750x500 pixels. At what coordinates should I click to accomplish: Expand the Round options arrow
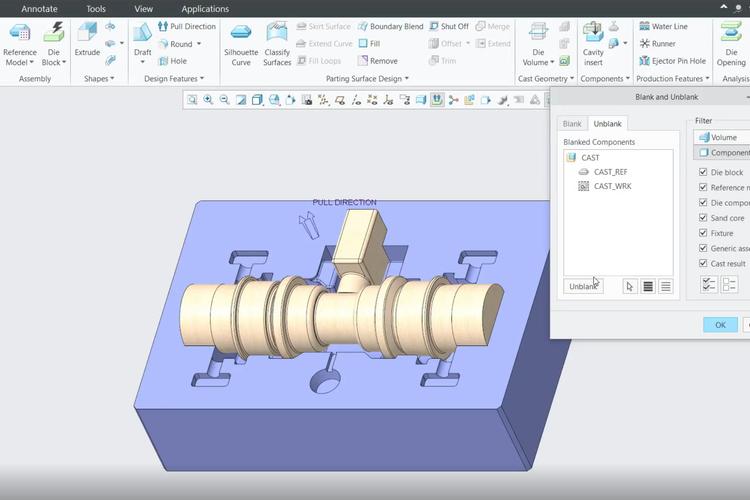199,44
